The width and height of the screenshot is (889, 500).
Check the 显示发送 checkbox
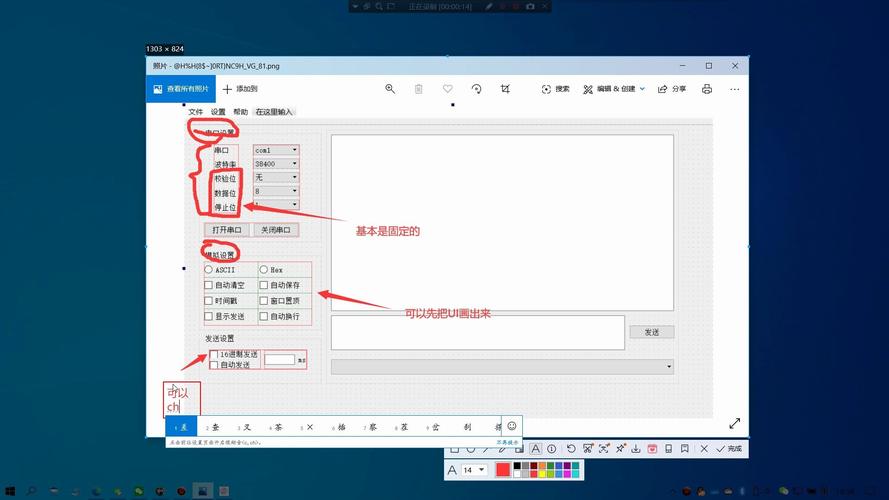(209, 316)
